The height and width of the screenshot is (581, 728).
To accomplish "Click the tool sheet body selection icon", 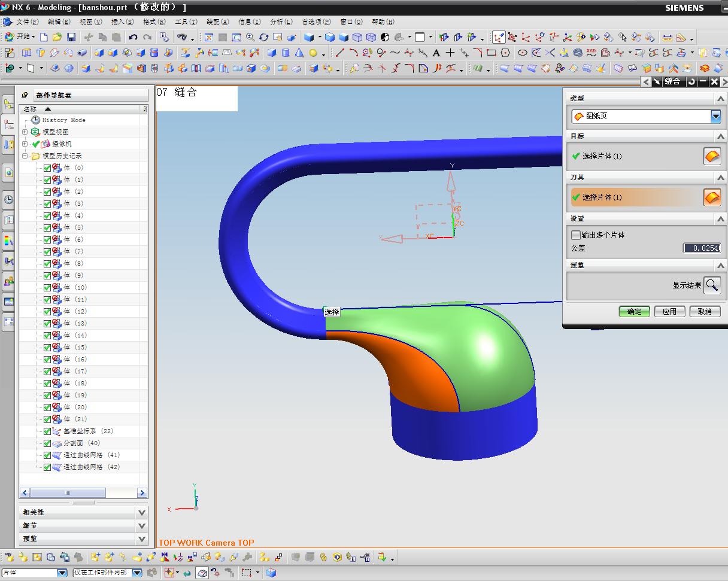I will coord(712,197).
